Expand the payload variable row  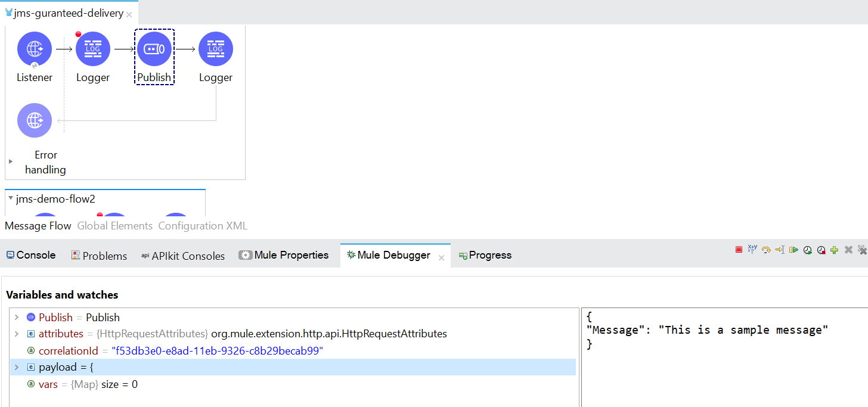coord(17,368)
